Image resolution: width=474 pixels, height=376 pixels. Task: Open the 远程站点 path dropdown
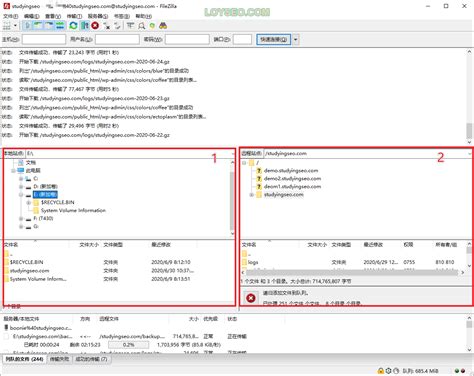[x=470, y=154]
